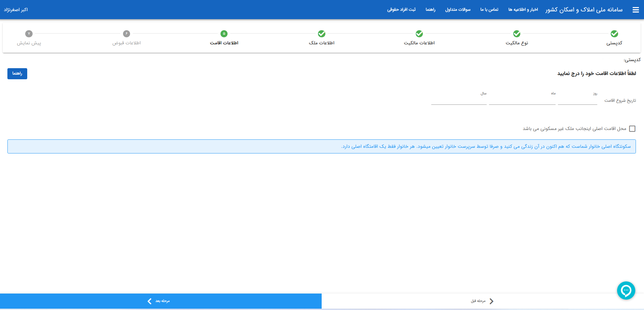This screenshot has width=644, height=310.
Task: Select step 5 circle اطلاعات اقامت
Action: (224, 34)
